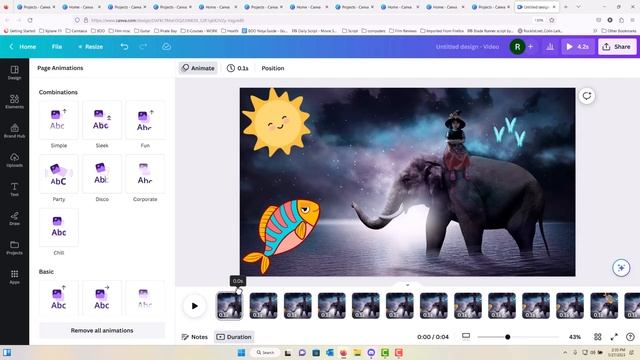Click the blue butterflies on canvas
The height and width of the screenshot is (360, 640).
(x=509, y=131)
